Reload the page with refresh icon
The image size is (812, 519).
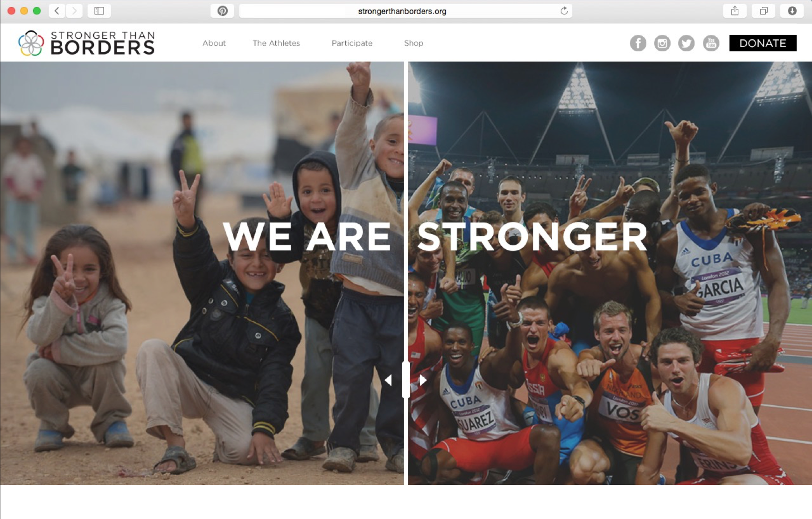564,11
